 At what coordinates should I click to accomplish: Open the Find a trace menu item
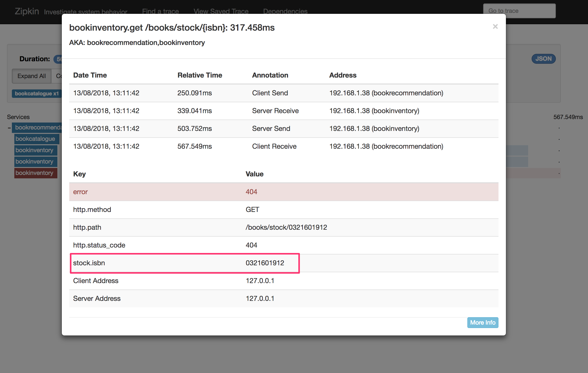[160, 11]
